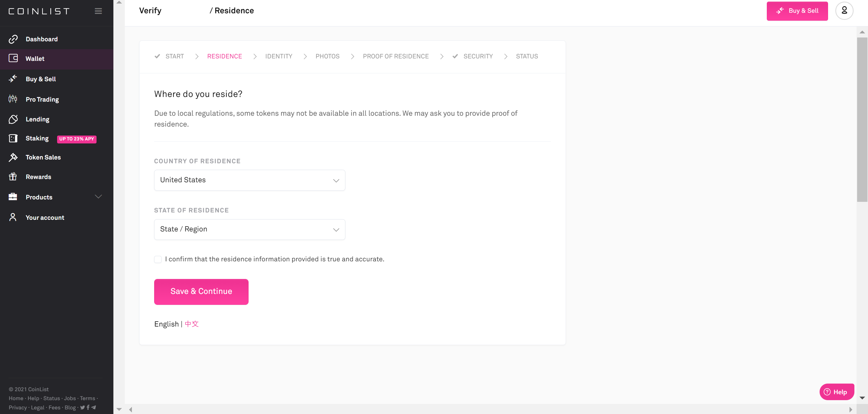Click the Dashboard link icon in sidebar

click(x=13, y=39)
